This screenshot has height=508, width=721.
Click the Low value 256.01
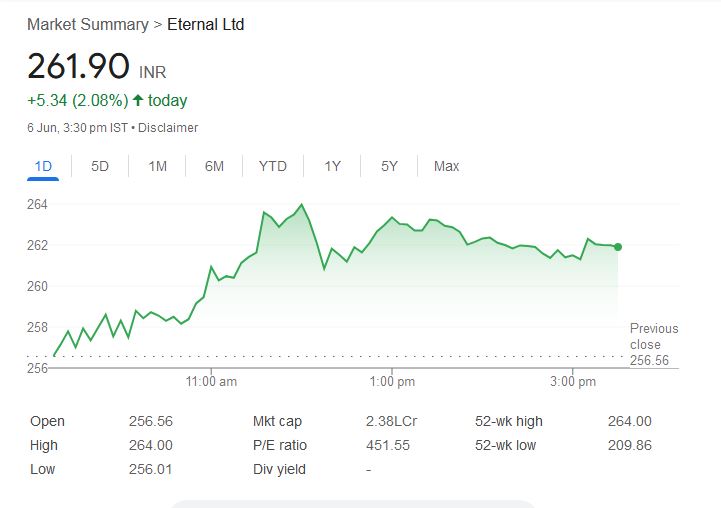click(x=150, y=469)
